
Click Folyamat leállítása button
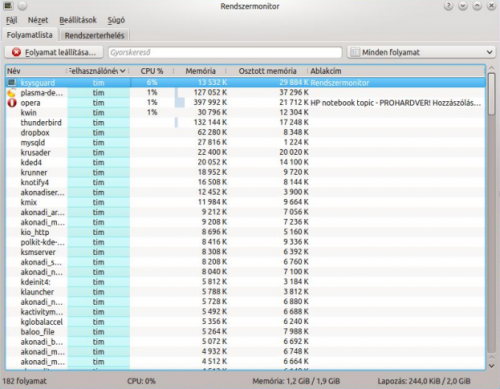55,52
